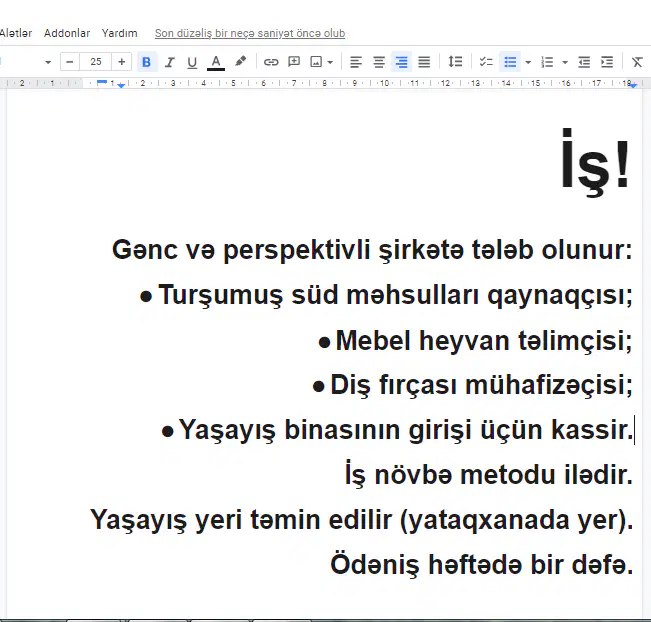
Task: Open the Yardım menu
Action: 120,33
